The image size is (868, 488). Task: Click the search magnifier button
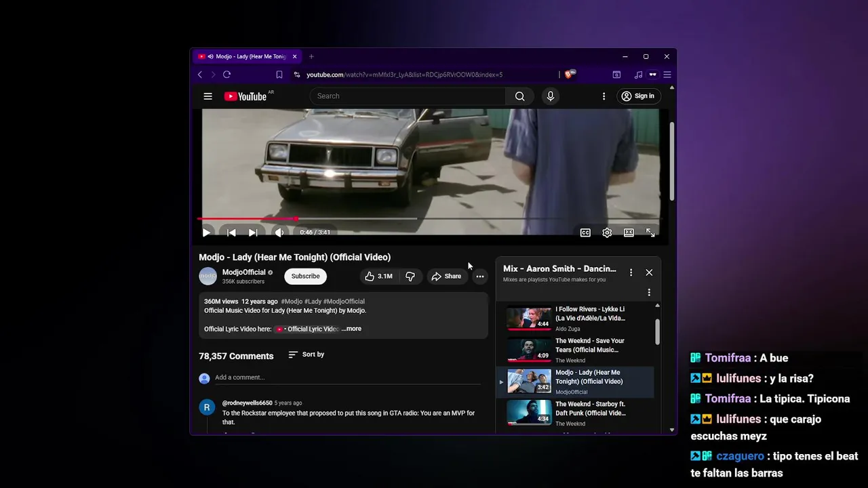[519, 96]
